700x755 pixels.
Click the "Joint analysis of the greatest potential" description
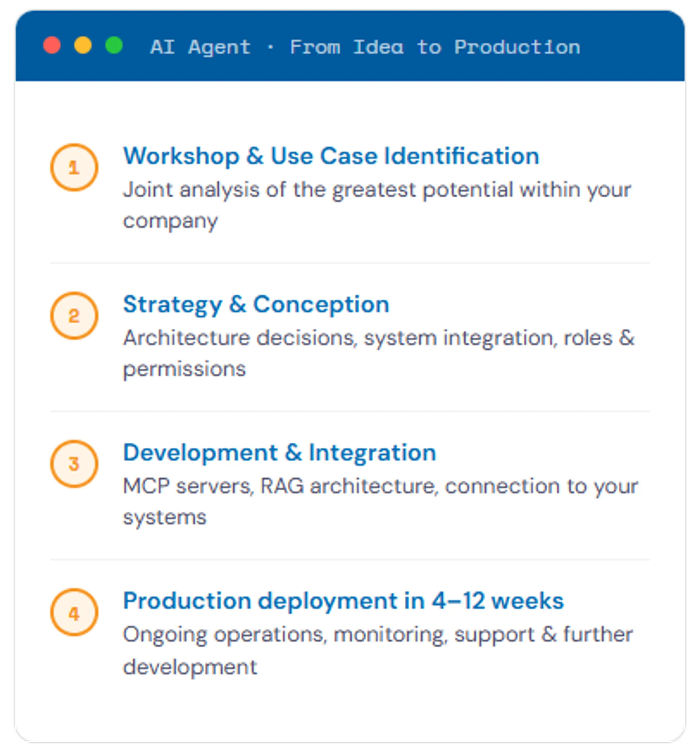click(x=377, y=190)
